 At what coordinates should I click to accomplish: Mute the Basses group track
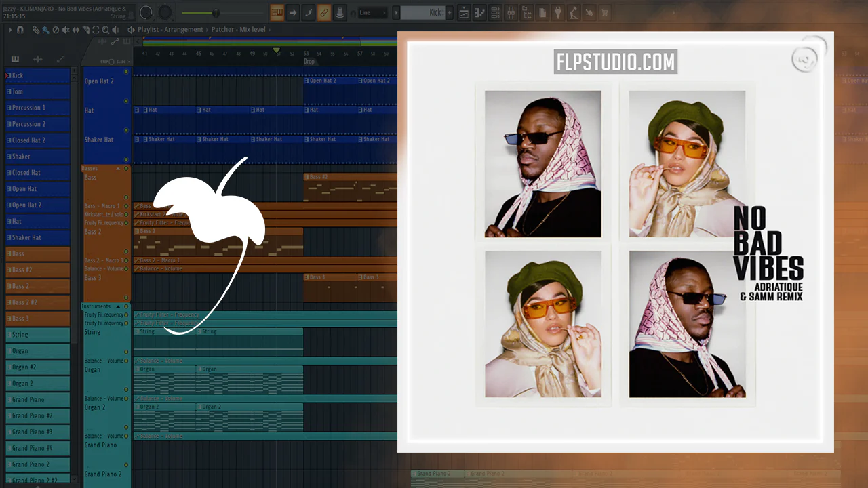point(126,168)
